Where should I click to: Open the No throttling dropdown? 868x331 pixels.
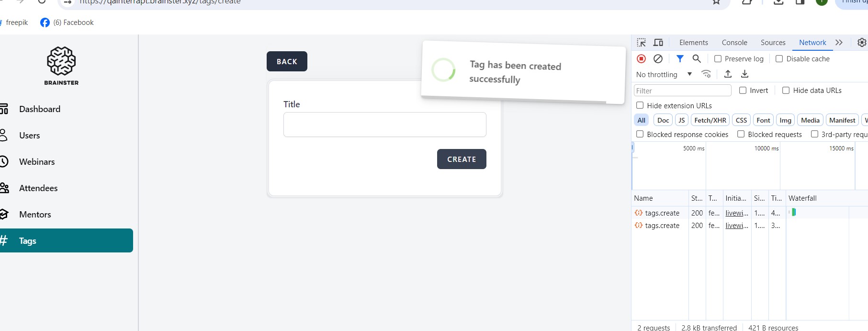click(664, 74)
